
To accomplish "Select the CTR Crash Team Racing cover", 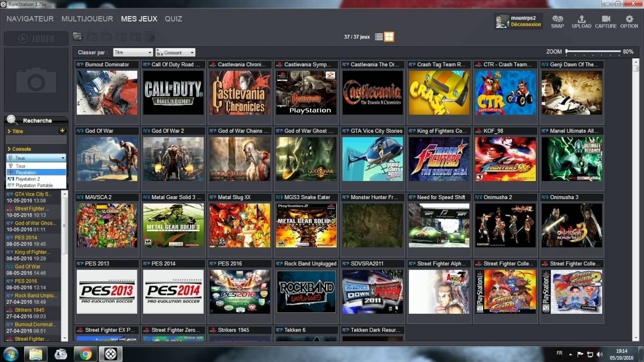I will tap(505, 93).
